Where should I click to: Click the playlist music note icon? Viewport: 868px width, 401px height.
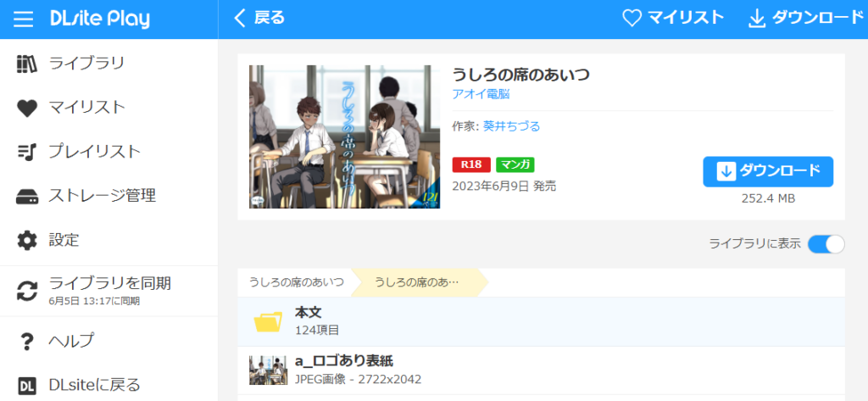point(27,152)
